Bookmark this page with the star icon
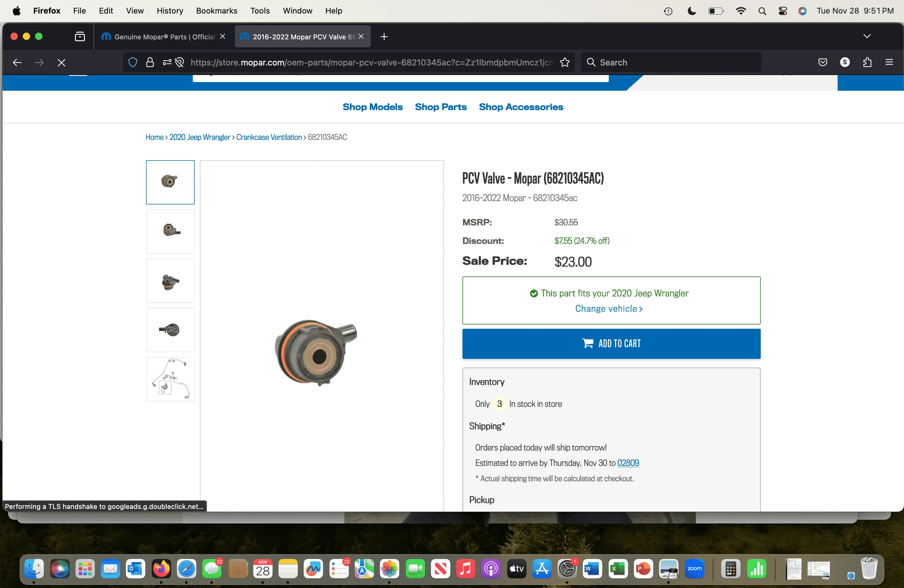The image size is (904, 588). tap(565, 62)
